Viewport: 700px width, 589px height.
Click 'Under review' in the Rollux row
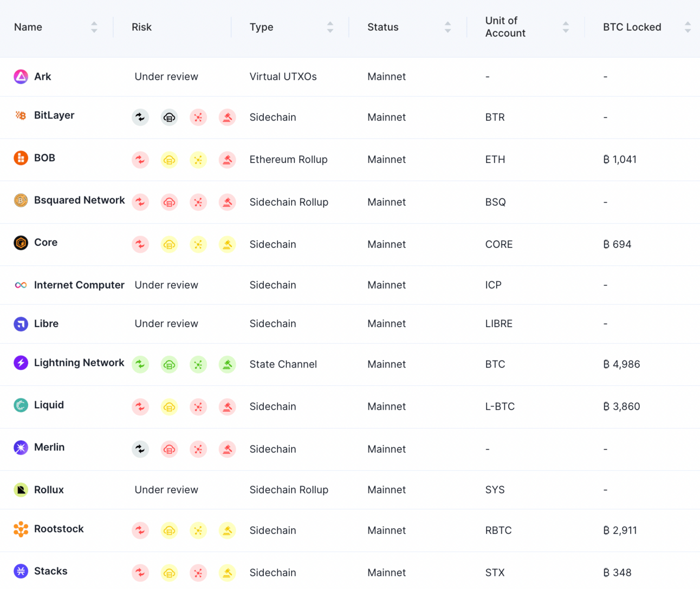point(166,489)
